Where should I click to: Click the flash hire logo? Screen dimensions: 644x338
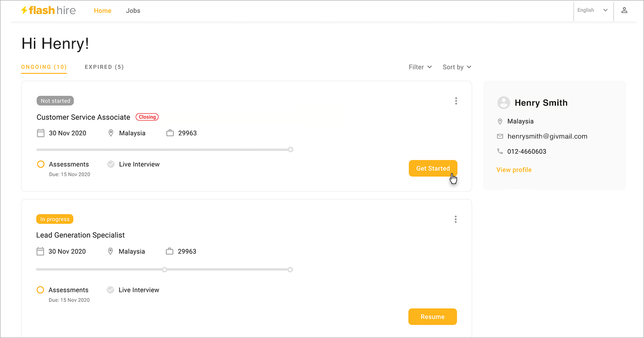click(x=48, y=10)
